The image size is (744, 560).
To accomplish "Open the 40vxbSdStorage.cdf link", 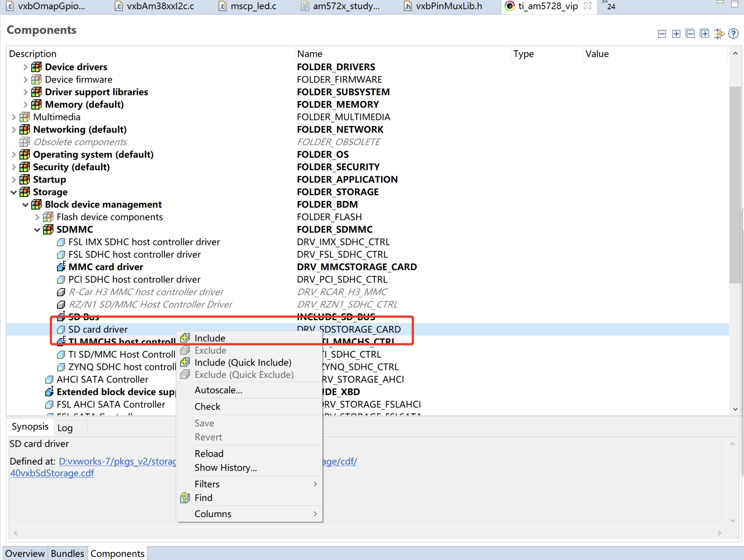I will [52, 473].
